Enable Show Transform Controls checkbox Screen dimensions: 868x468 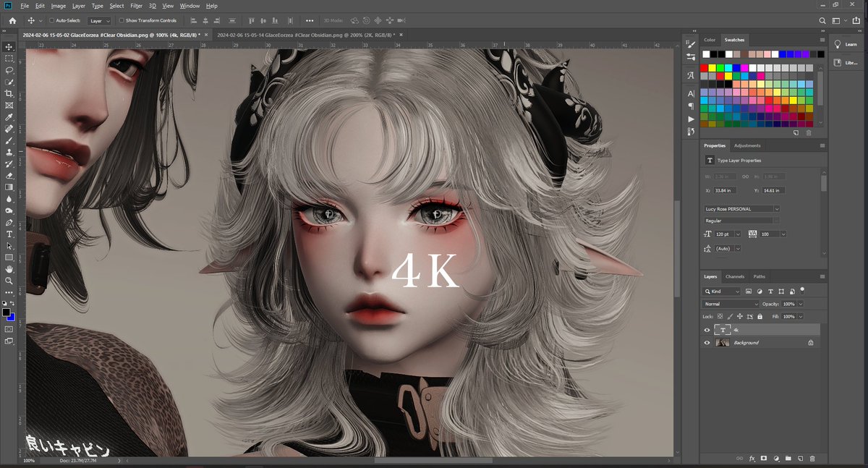point(121,21)
